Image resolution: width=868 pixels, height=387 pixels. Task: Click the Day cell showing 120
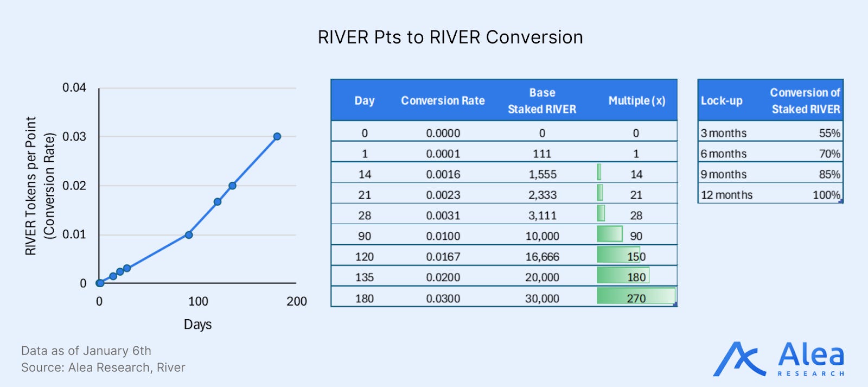[365, 257]
